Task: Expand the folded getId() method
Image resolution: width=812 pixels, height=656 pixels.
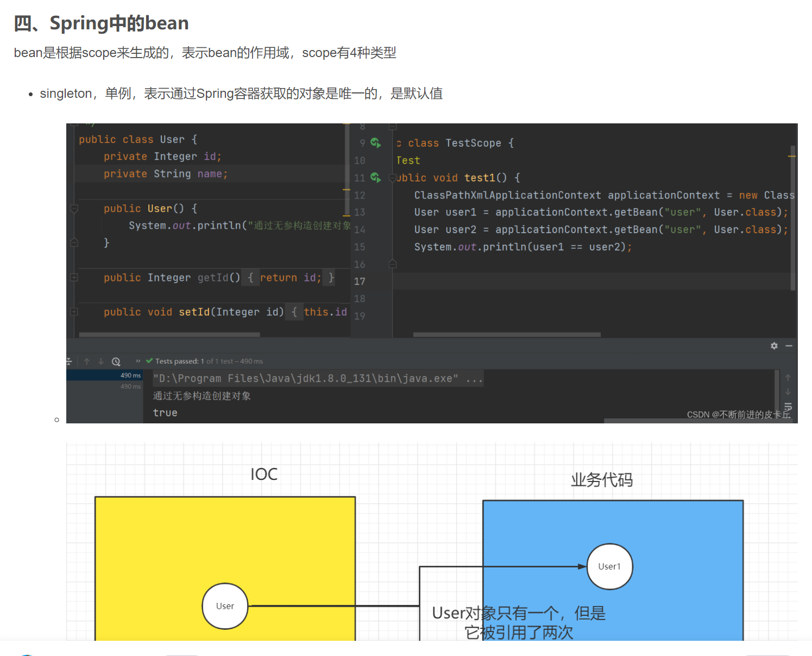Action: [74, 278]
